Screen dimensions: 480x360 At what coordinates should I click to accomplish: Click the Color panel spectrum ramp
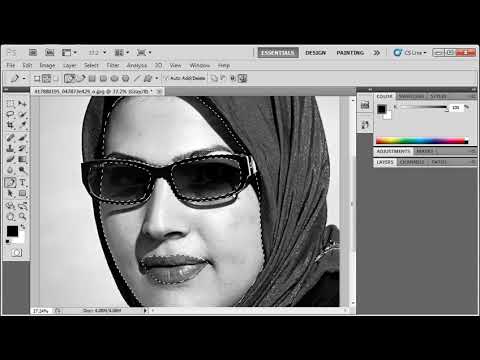(422, 141)
